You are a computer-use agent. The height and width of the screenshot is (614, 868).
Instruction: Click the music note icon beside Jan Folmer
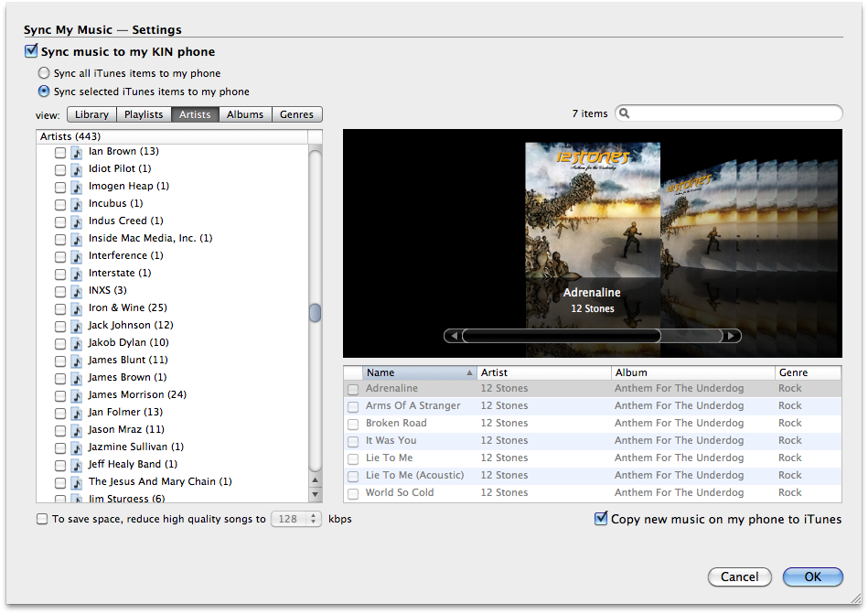77,413
